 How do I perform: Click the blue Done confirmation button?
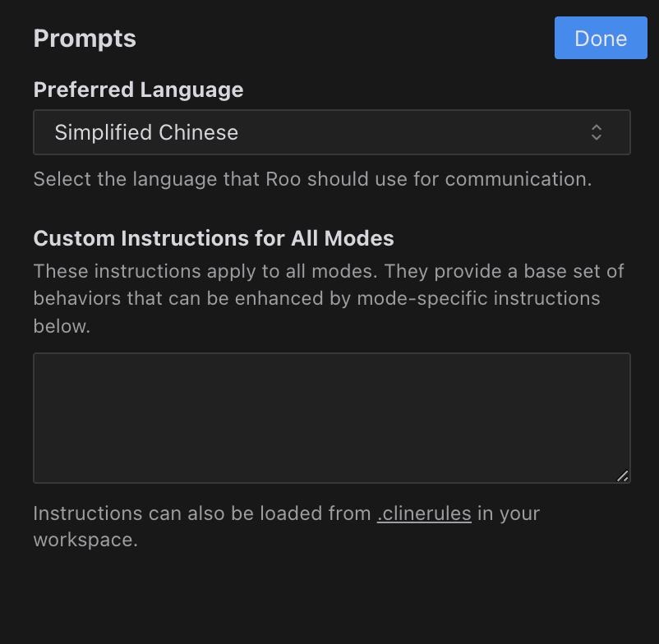601,38
